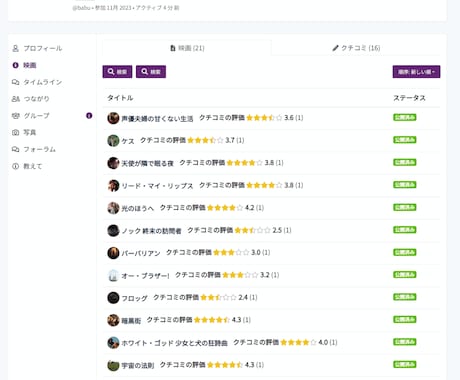The image size is (460, 380).
Task: Open the リード・マイ・リップス title link
Action: point(157,186)
